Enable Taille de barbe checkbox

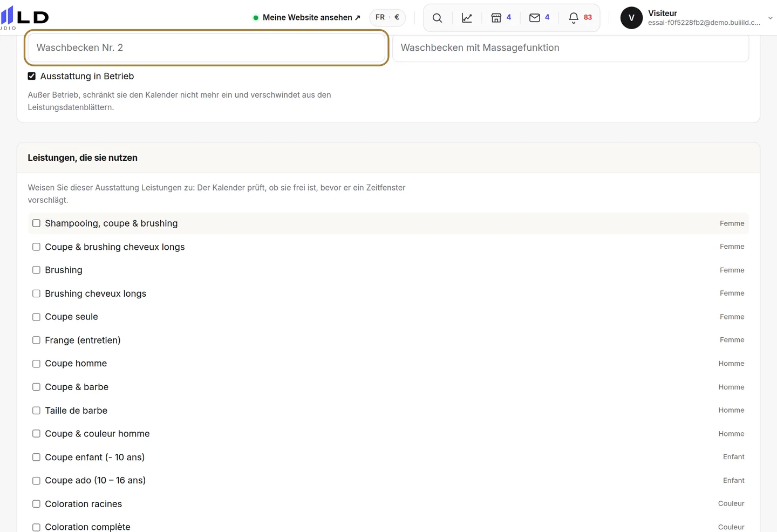[x=36, y=411]
